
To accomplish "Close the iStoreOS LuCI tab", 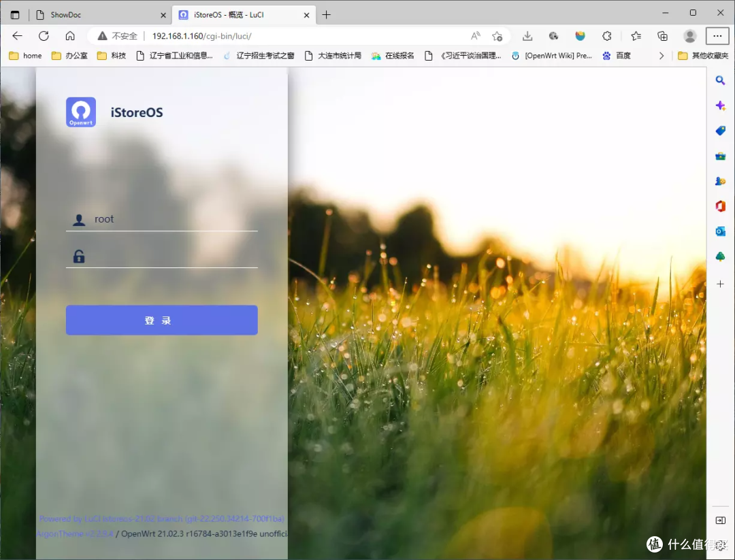I will click(x=306, y=15).
